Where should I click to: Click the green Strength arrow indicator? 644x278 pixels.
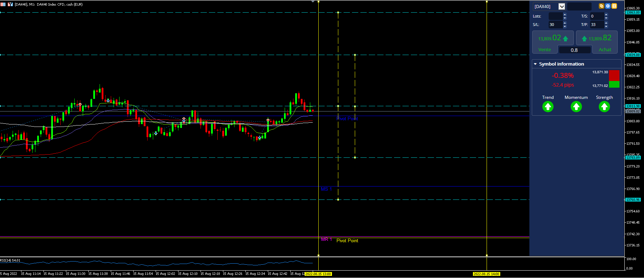point(604,107)
